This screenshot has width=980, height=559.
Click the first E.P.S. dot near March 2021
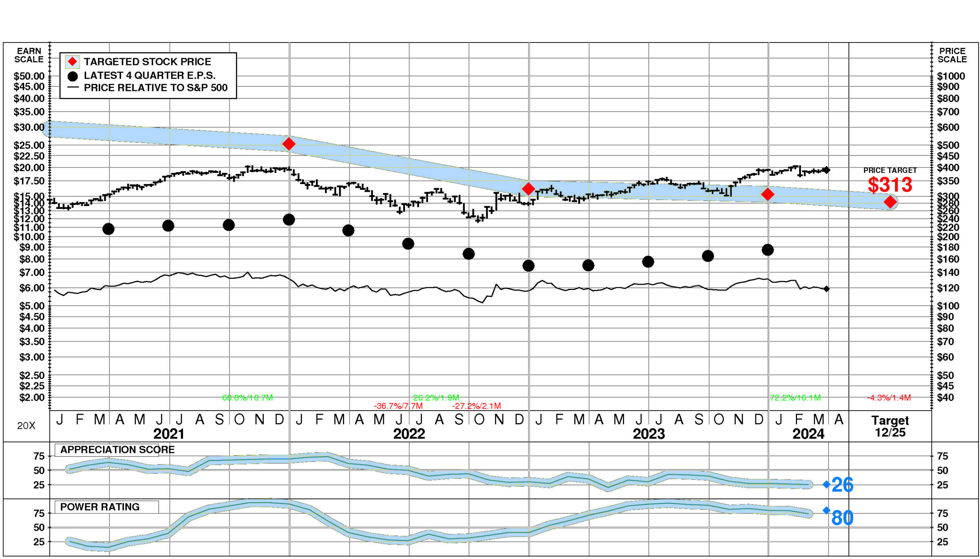108,229
